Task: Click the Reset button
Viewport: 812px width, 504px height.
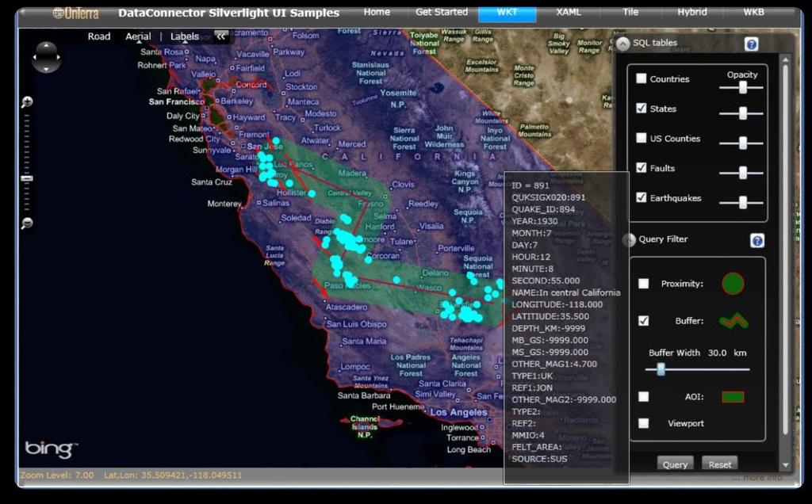Action: [720, 464]
